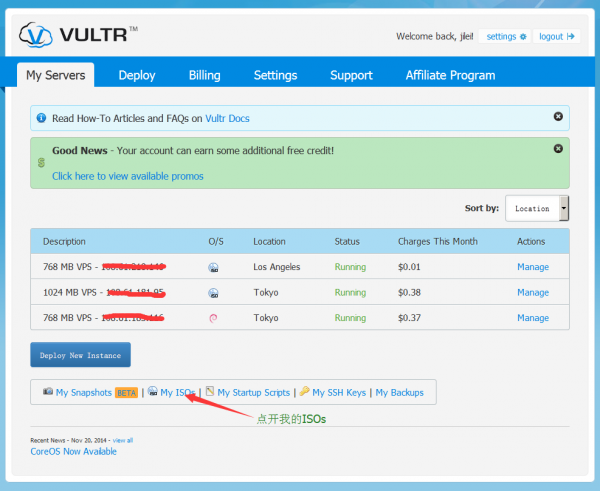Screen dimensions: 600x491
Task: Click the Actions column header
Action: [x=531, y=241]
